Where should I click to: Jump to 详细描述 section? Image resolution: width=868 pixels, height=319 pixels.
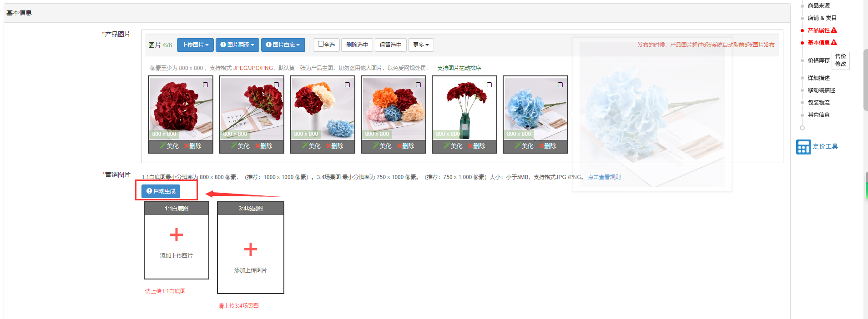819,78
